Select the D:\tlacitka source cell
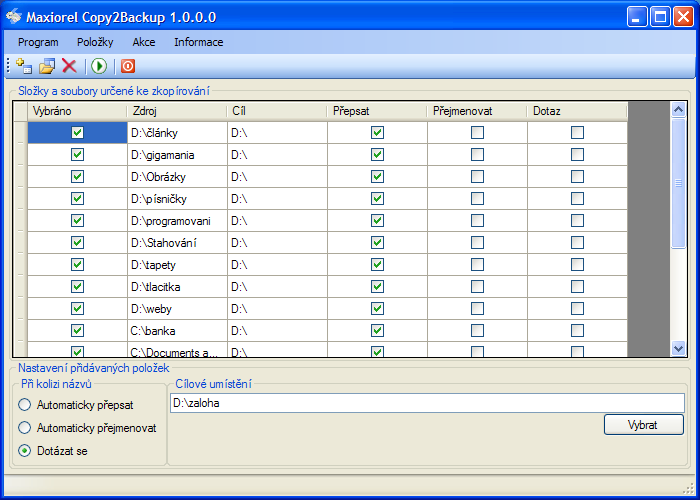The width and height of the screenshot is (700, 500). tap(177, 287)
